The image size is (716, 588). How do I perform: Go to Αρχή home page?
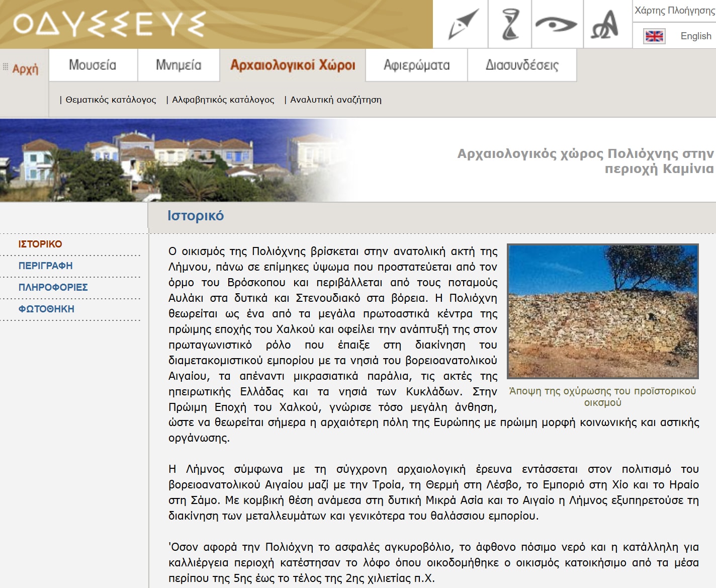tap(25, 69)
